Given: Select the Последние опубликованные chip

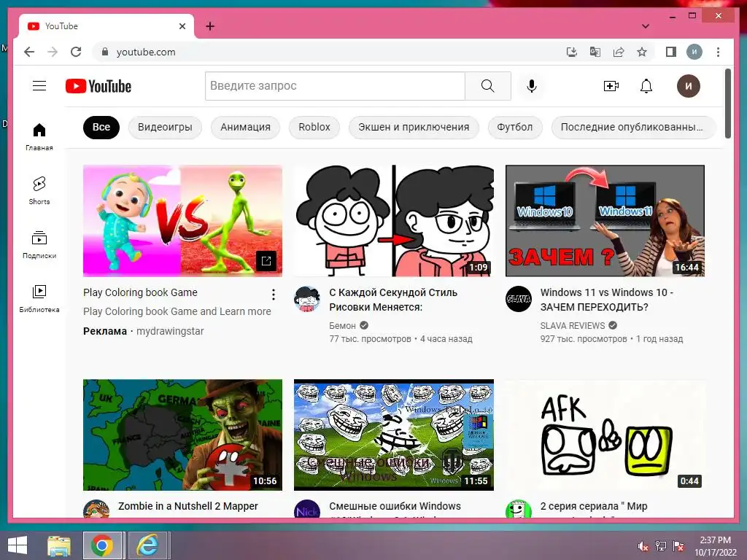Looking at the screenshot, I should pyautogui.click(x=634, y=127).
